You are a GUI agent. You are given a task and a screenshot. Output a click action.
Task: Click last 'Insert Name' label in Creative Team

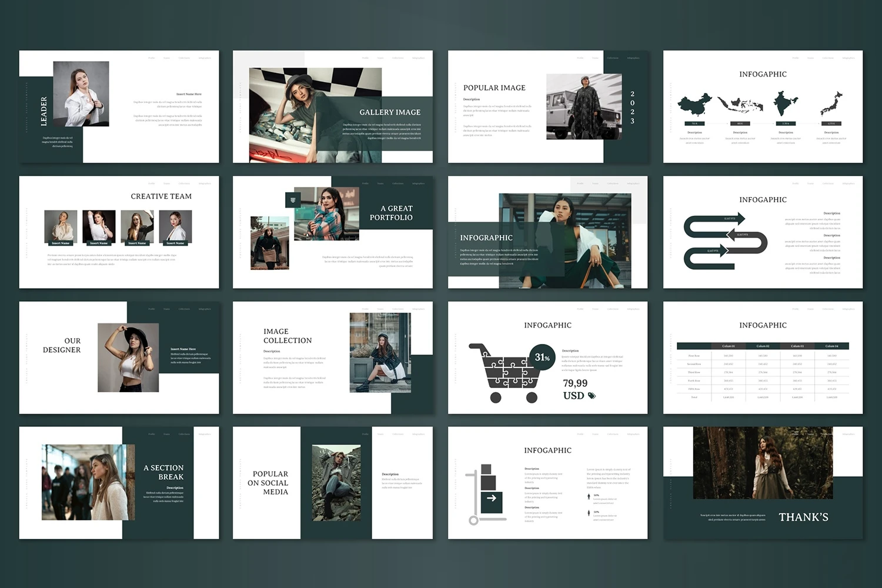tap(175, 243)
